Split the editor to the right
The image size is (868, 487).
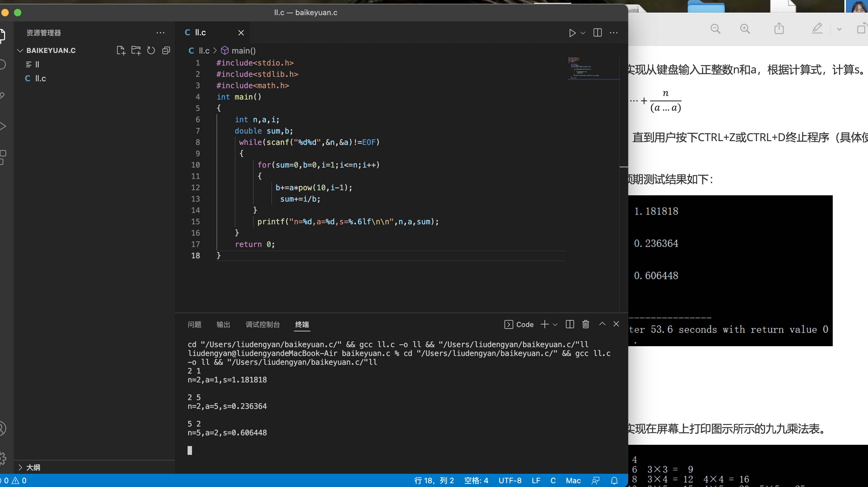pos(597,33)
